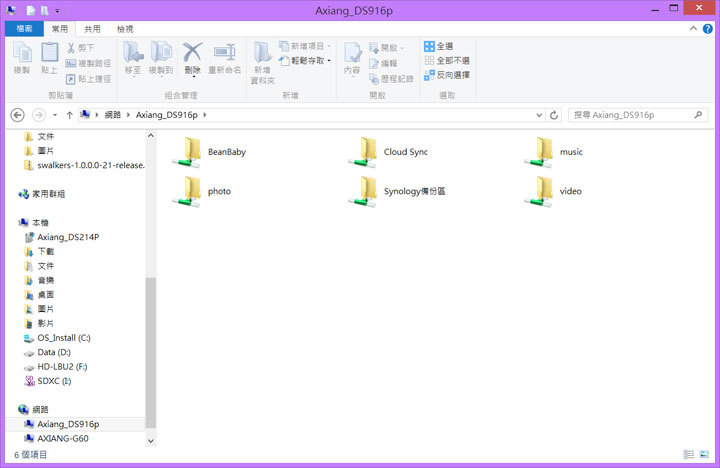Switch to the 共用 ribbon tab
720x468 pixels.
[x=92, y=30]
